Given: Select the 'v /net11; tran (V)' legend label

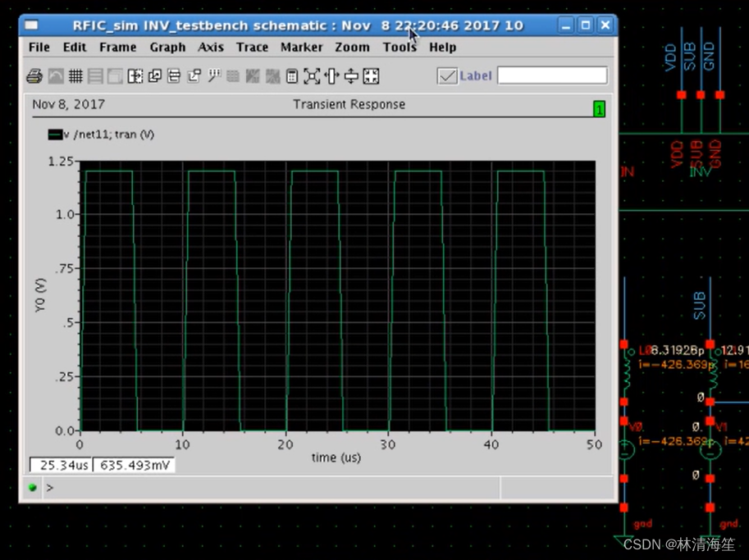Looking at the screenshot, I should click(x=109, y=134).
